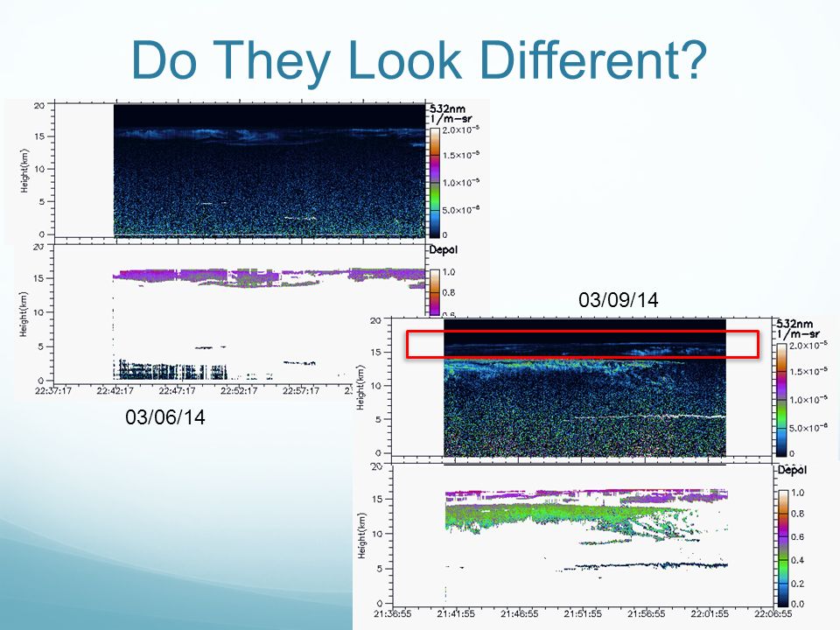Click Height(km) axis label of 03/09/14 backscatter plot

point(360,388)
